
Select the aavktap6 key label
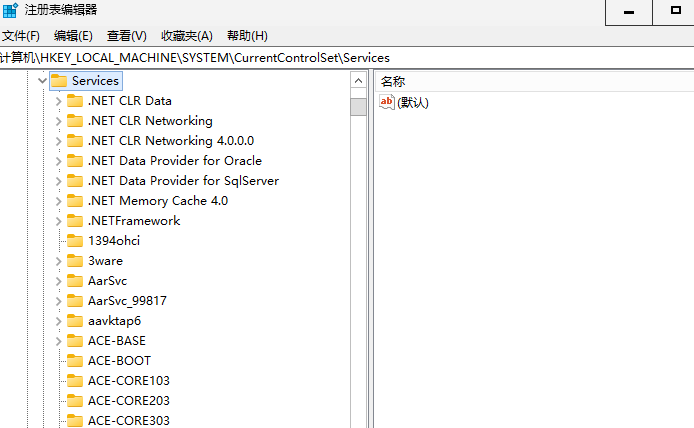[114, 321]
